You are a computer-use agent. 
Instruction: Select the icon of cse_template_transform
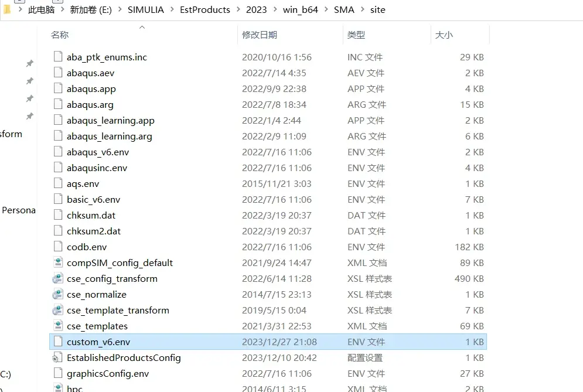57,310
